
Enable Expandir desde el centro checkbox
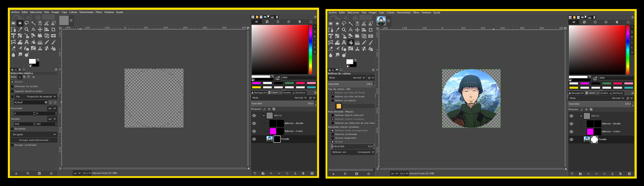pyautogui.click(x=12, y=91)
